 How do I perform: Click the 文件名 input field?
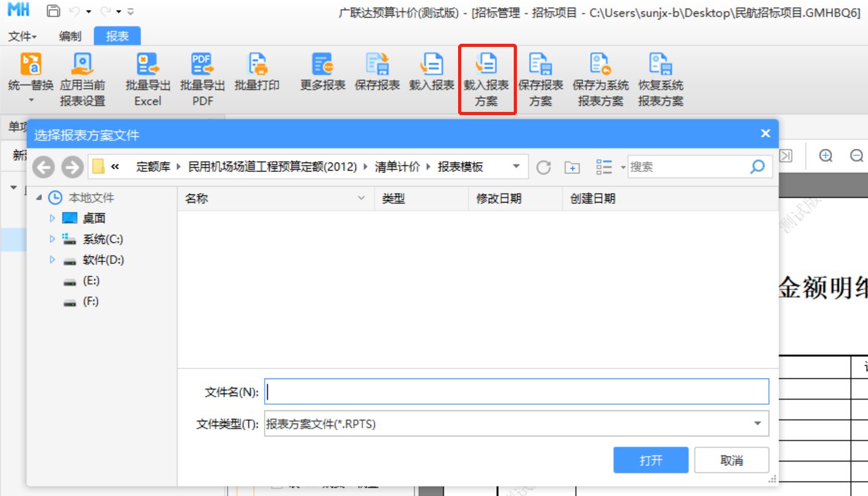[x=516, y=392]
